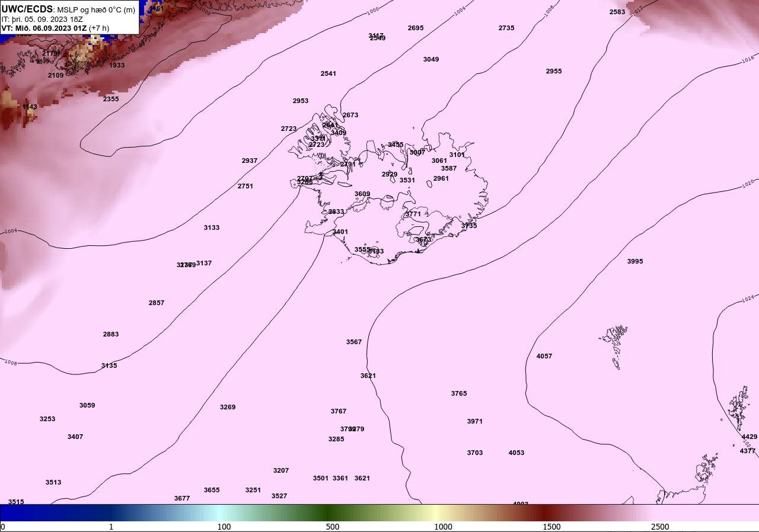Viewport: 759px width, 532px height.
Task: Click the map value 3253
Action: [x=47, y=419]
